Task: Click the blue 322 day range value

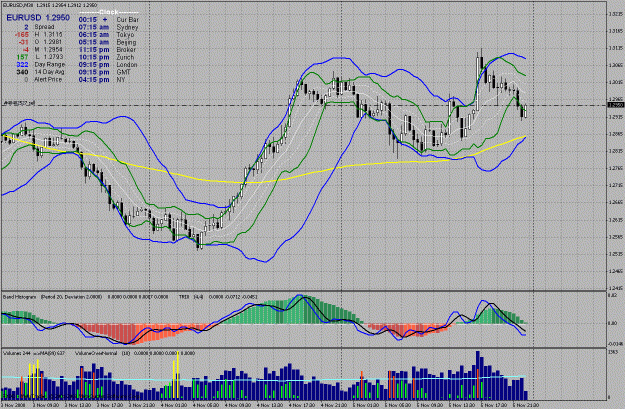Action: 23,64
